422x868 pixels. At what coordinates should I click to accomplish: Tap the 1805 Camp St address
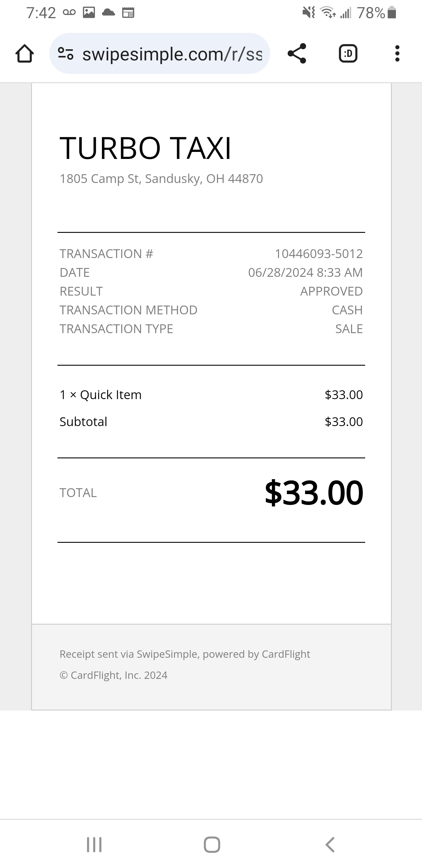pyautogui.click(x=161, y=179)
